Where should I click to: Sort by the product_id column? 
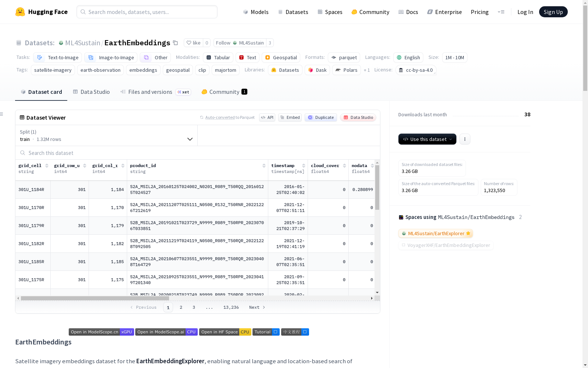pos(264,166)
